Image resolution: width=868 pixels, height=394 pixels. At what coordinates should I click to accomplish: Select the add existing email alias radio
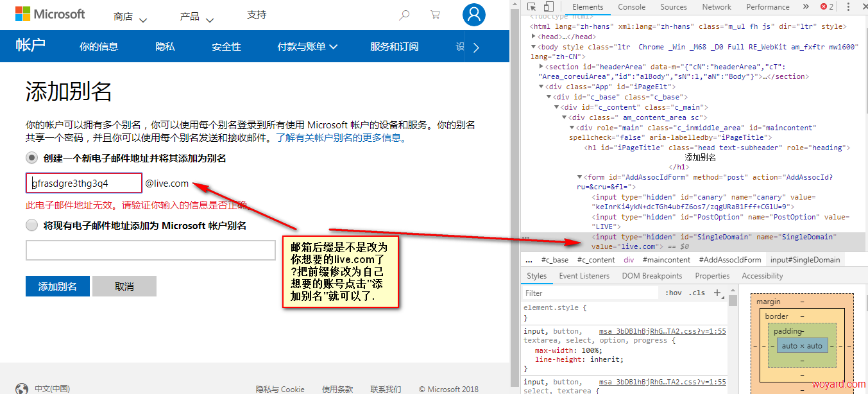[31, 225]
